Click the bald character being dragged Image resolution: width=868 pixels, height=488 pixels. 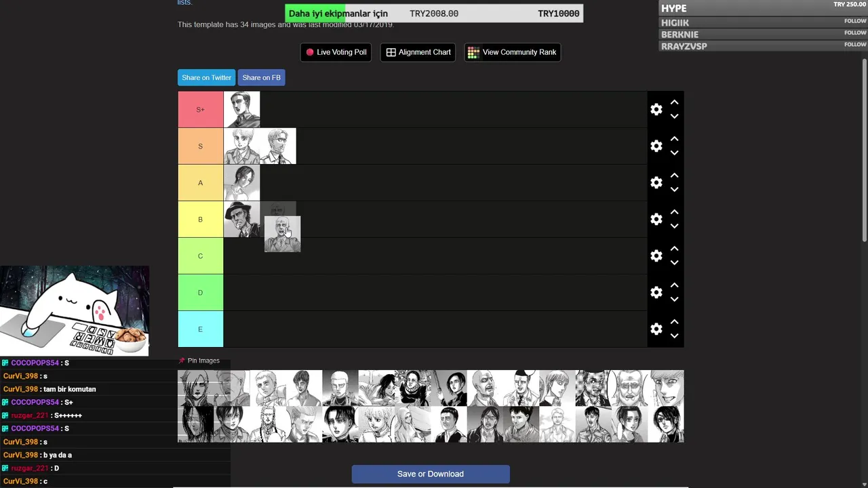point(282,234)
